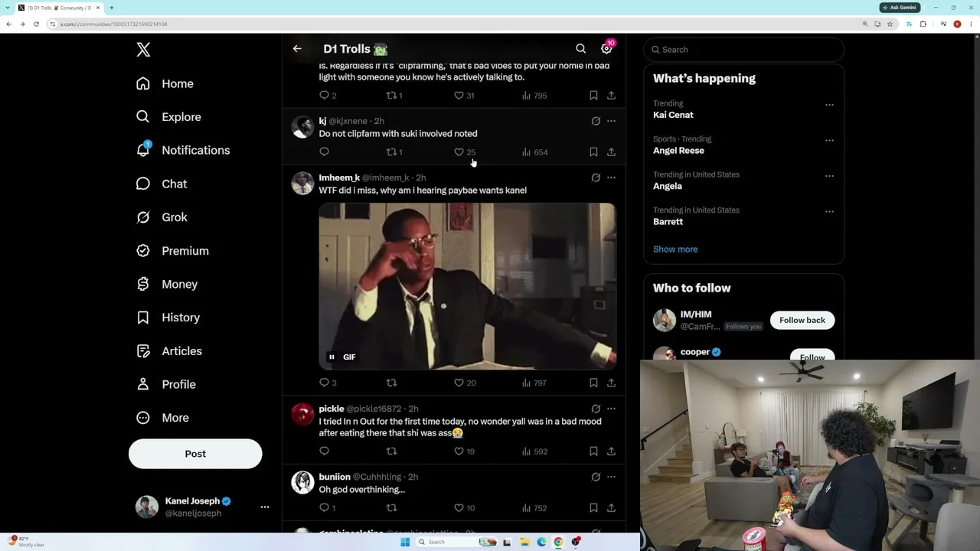Viewport: 980px width, 551px height.
Task: Open Premium in the sidebar
Action: 172,251
